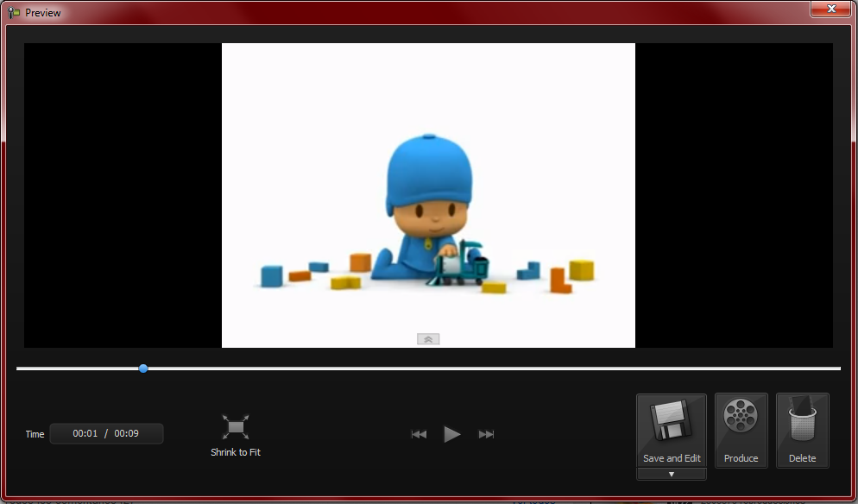Skip forward to the end of the preview
The image size is (858, 504).
486,434
